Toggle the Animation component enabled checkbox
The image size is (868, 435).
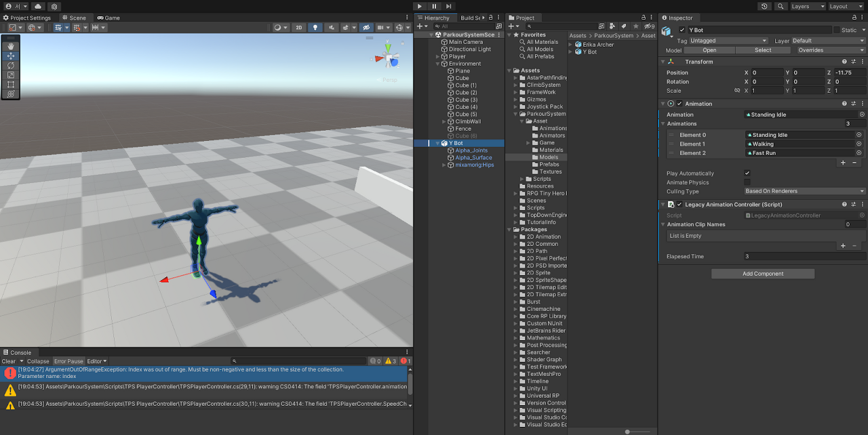click(679, 104)
